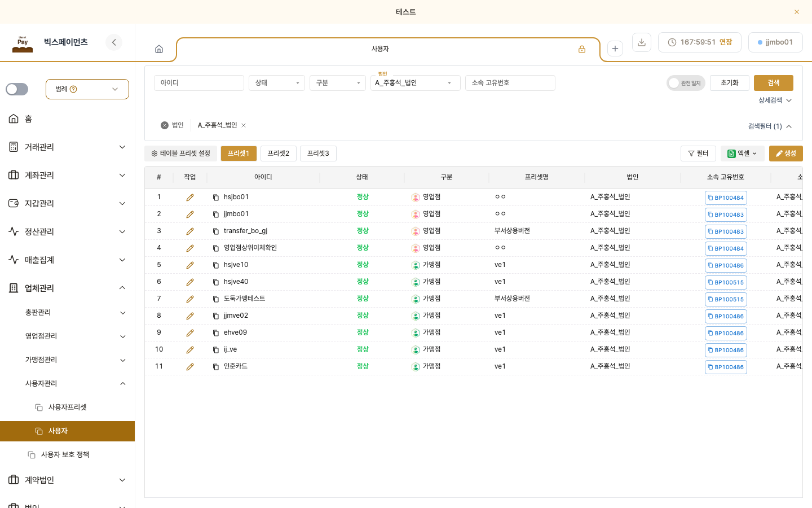Edit the 인준카드 row with pencil
812x508 pixels.
coord(190,367)
